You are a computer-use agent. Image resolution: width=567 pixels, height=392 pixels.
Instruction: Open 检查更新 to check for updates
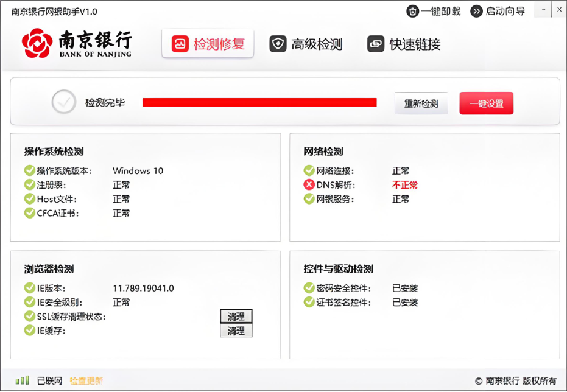click(x=86, y=379)
